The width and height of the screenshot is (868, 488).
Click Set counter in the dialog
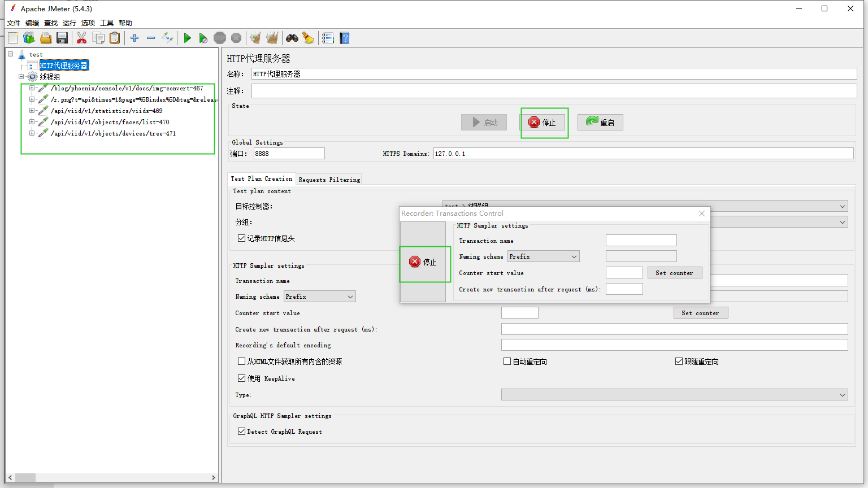point(674,273)
